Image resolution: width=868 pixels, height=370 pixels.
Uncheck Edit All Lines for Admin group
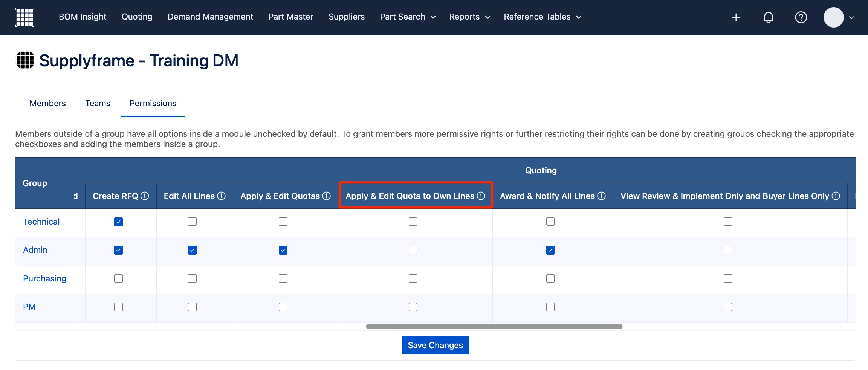pyautogui.click(x=192, y=250)
